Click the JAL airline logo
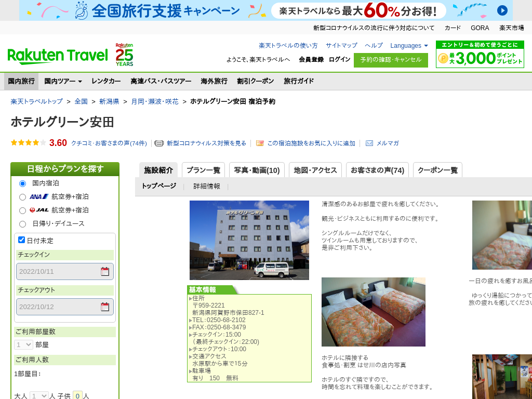 tap(39, 210)
